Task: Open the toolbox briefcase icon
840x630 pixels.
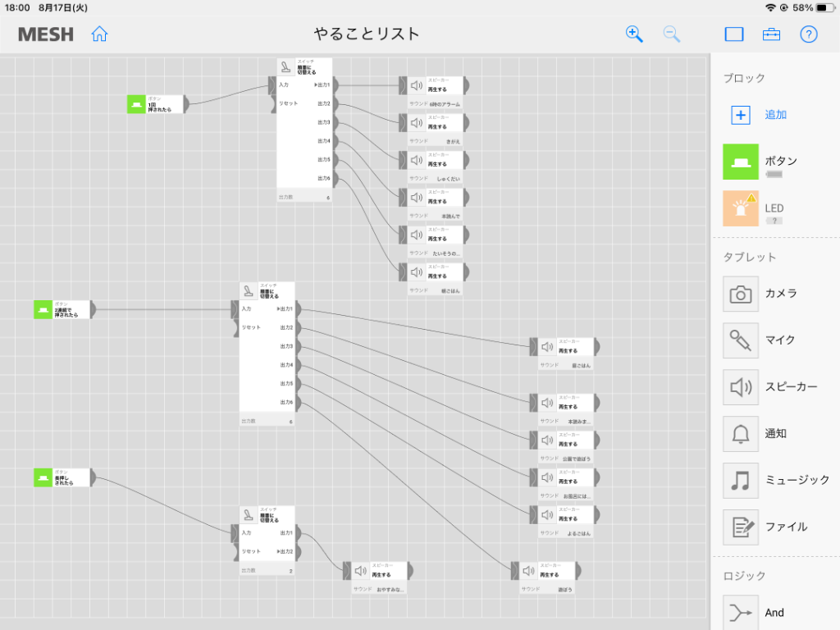Action: 771,34
